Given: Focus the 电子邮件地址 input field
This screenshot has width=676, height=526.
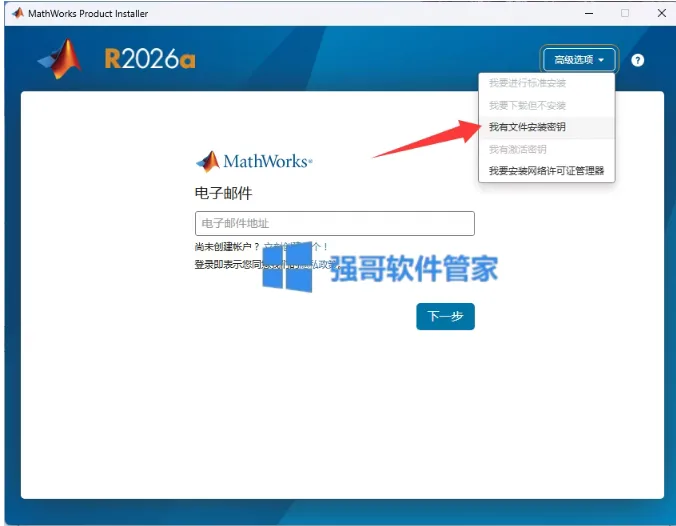Looking at the screenshot, I should pos(335,223).
